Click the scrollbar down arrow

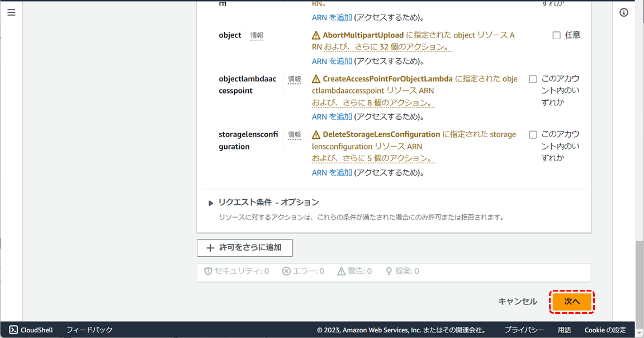pos(640,334)
